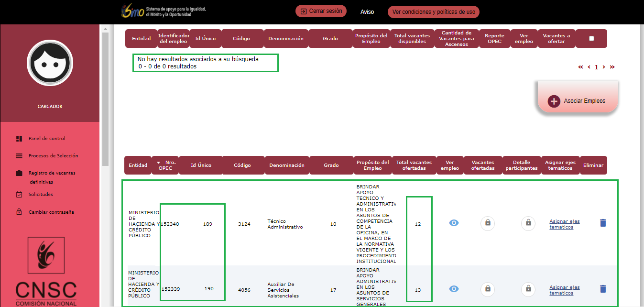The width and height of the screenshot is (644, 307).
Task: Click Detalle participantes lock icon for OPEC 152339
Action: coord(528,289)
